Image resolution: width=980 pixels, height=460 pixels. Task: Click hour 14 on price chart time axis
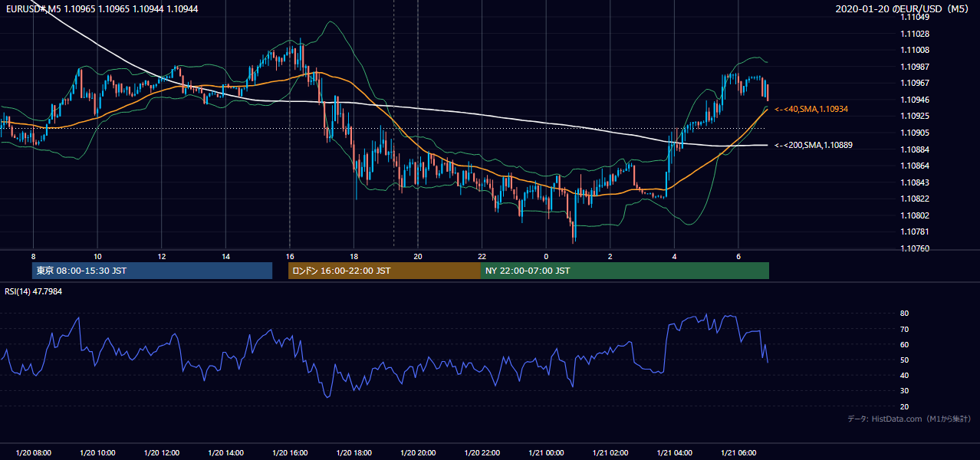225,256
